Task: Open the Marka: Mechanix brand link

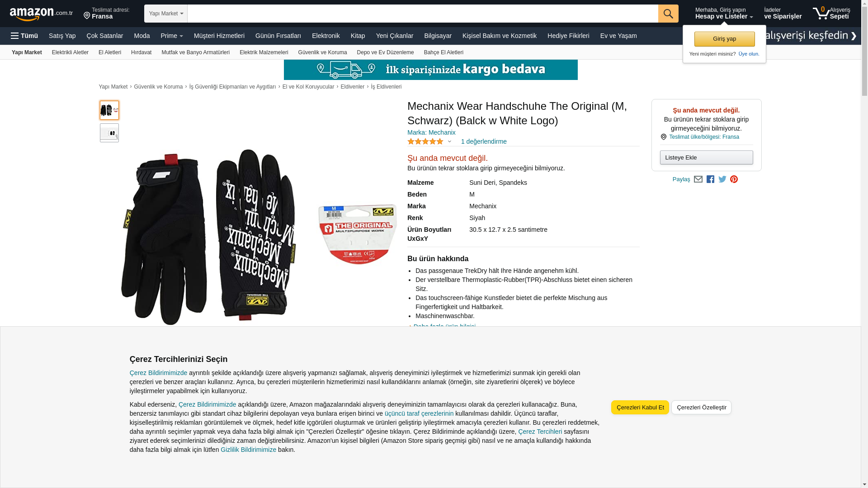Action: tap(431, 132)
